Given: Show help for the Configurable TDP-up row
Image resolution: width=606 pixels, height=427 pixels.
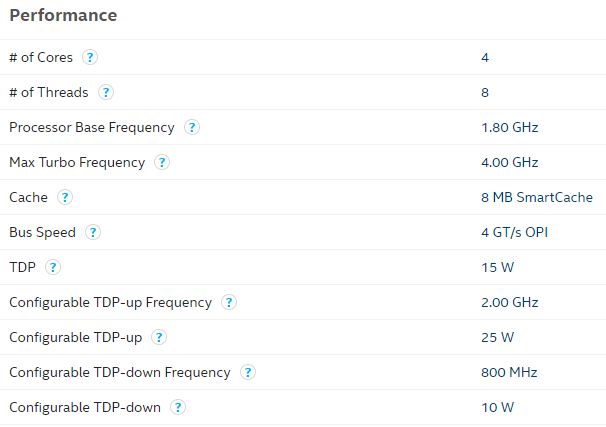Looking at the screenshot, I should coord(159,337).
